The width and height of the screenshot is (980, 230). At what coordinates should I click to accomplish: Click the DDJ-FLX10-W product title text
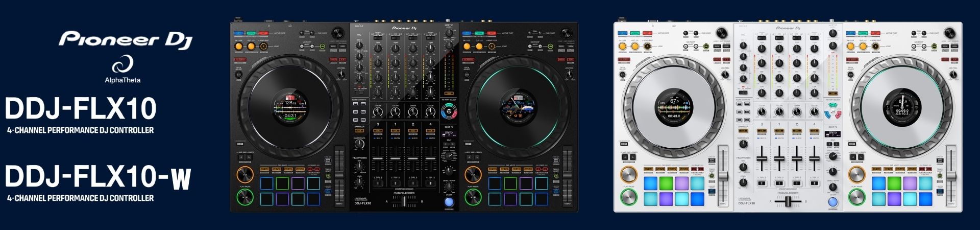coord(97,177)
